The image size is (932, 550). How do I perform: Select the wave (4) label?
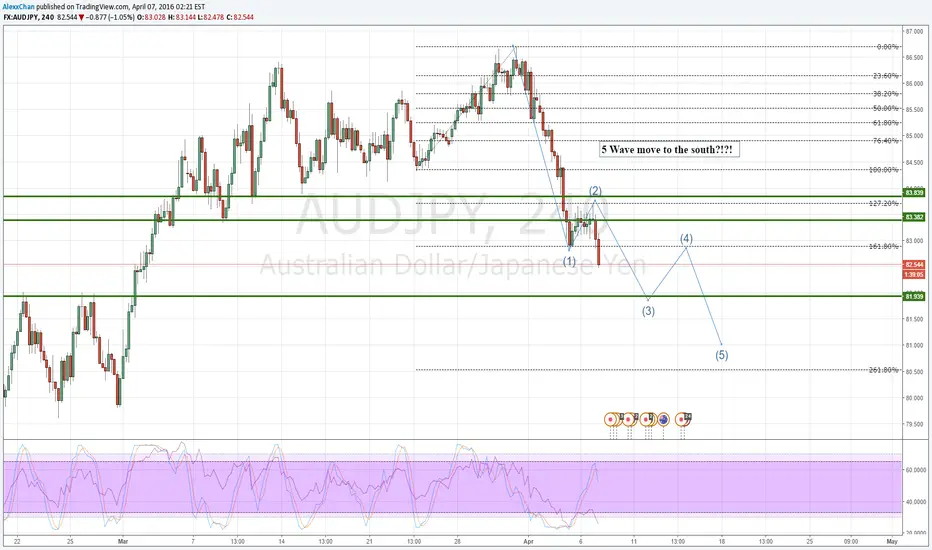pyautogui.click(x=686, y=239)
